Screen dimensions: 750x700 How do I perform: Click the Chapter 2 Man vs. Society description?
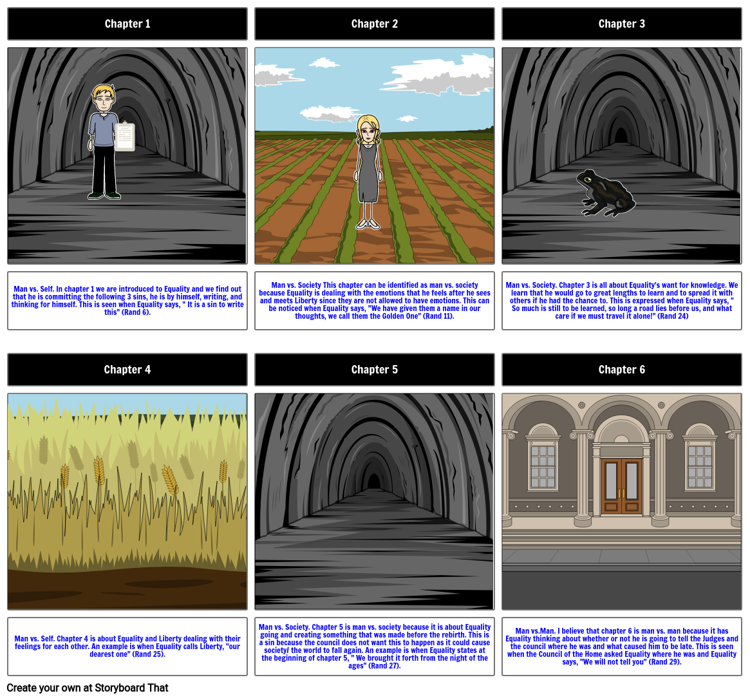tap(374, 300)
